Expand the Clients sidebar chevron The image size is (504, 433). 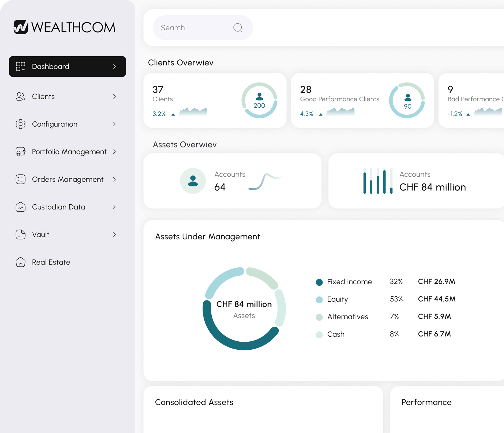pyautogui.click(x=115, y=97)
